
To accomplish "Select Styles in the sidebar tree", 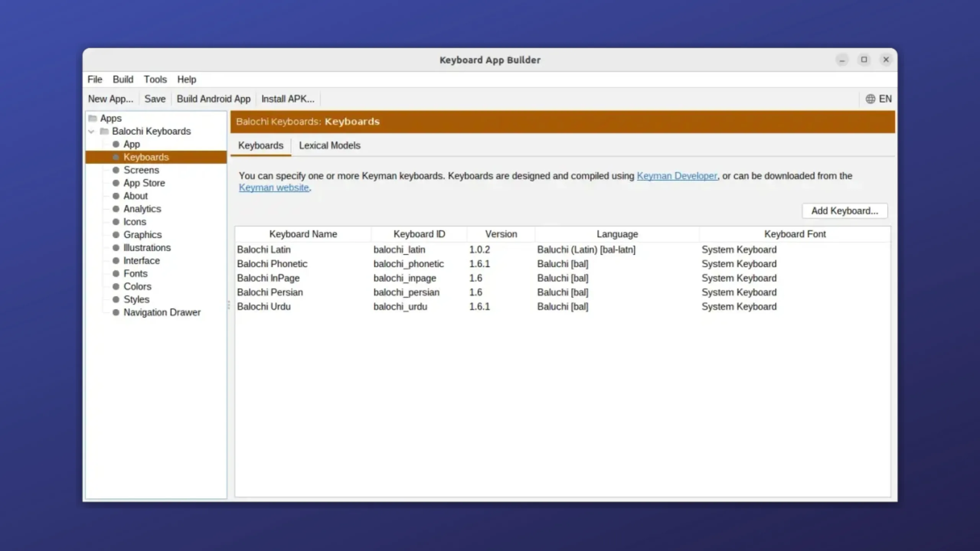I will tap(136, 299).
